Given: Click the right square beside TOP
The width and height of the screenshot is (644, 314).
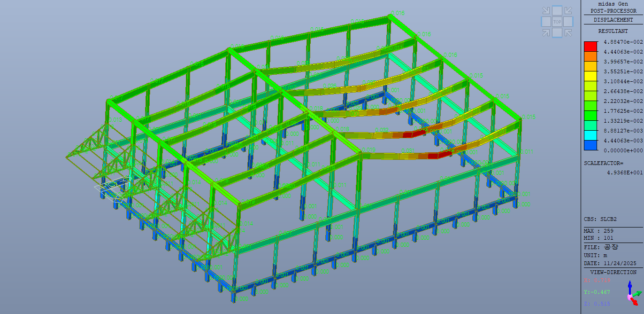Looking at the screenshot, I should point(568,22).
